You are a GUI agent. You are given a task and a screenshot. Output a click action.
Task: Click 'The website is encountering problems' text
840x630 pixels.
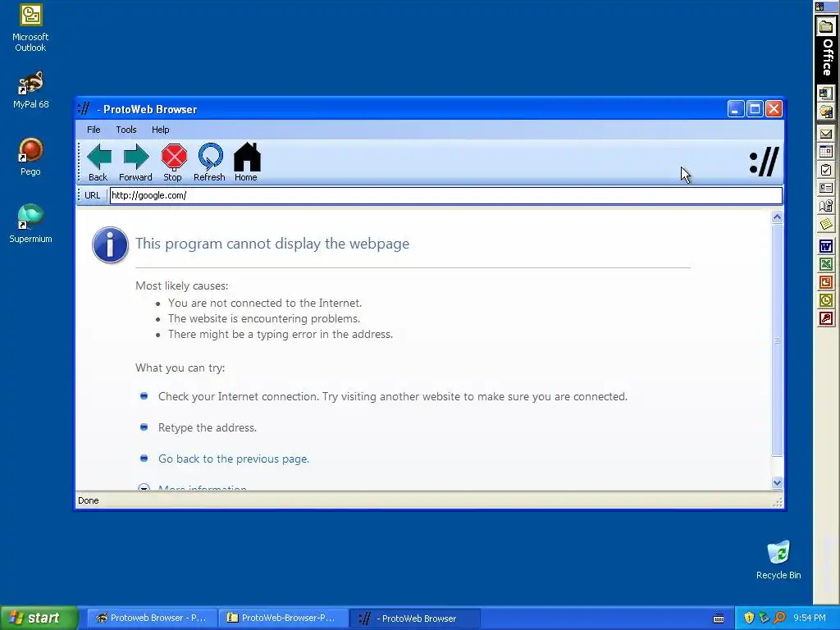coord(264,319)
